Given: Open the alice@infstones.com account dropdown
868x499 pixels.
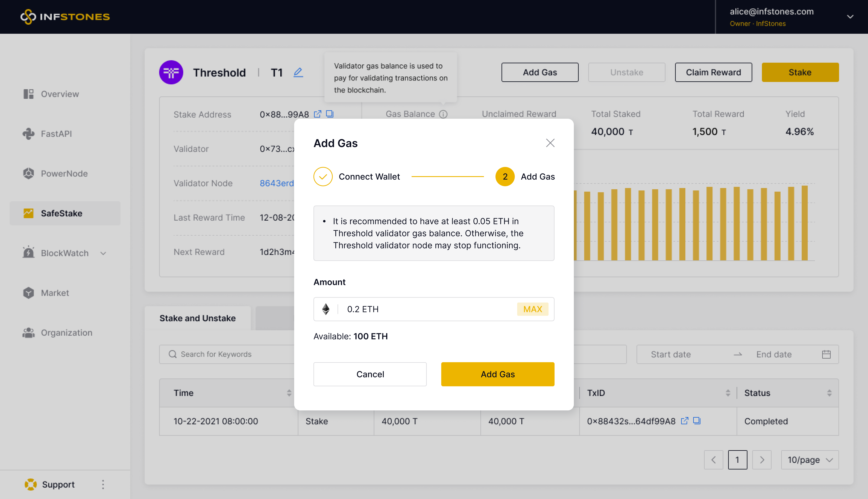Looking at the screenshot, I should pos(850,17).
